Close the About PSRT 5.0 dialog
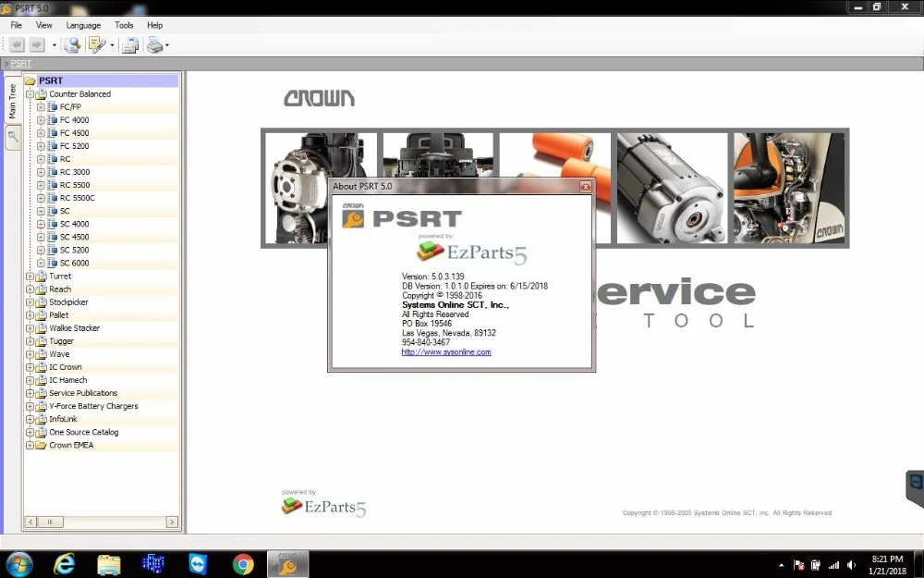The width and height of the screenshot is (924, 578). pyautogui.click(x=585, y=187)
